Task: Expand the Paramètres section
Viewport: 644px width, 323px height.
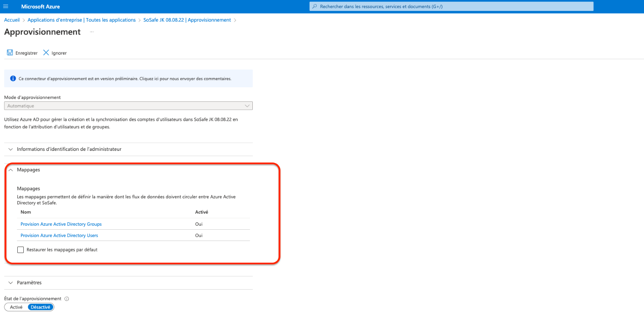Action: [29, 283]
